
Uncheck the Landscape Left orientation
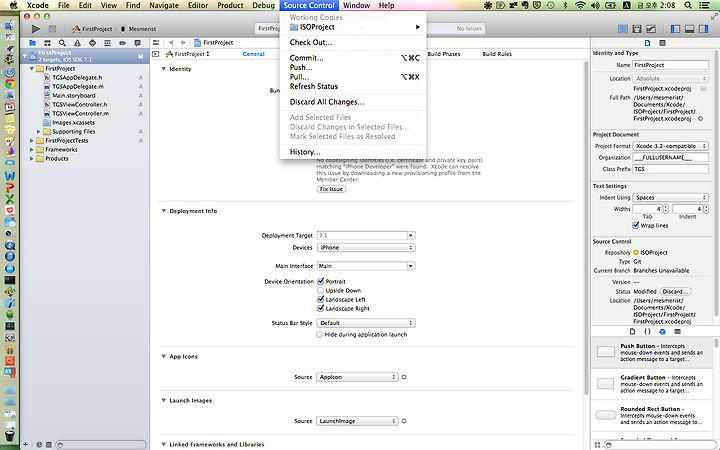pos(321,299)
